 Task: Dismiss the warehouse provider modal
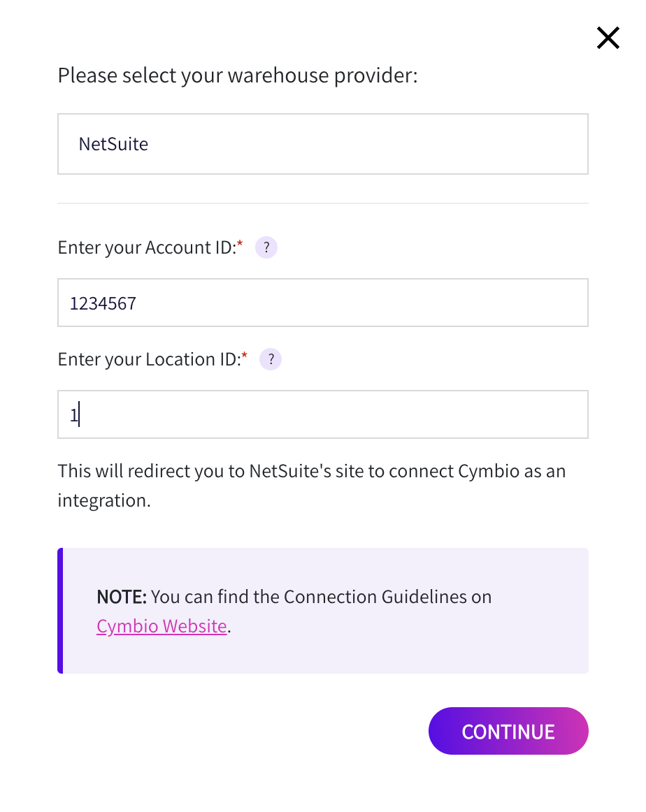(x=608, y=38)
